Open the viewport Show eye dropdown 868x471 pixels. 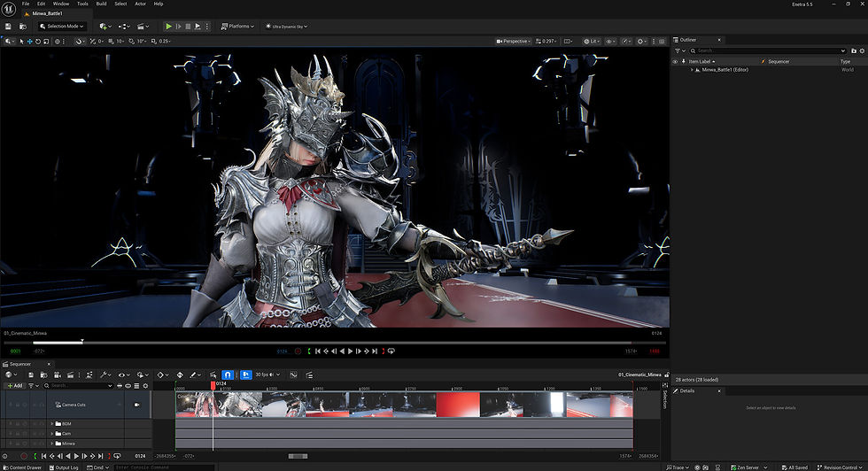[x=610, y=41]
